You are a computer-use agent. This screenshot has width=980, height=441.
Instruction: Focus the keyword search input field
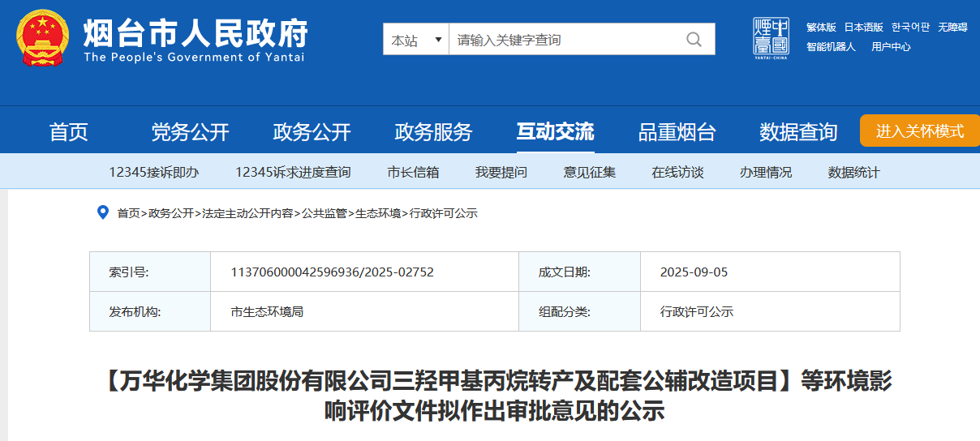click(564, 39)
